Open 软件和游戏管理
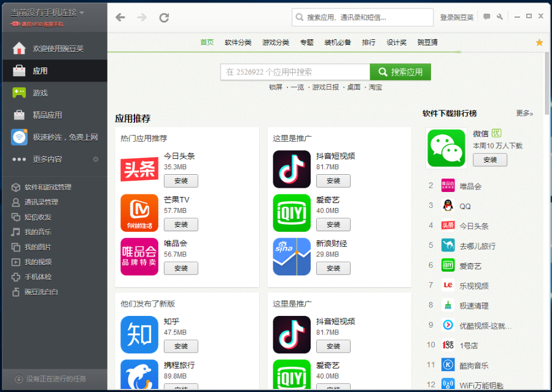 click(x=42, y=187)
